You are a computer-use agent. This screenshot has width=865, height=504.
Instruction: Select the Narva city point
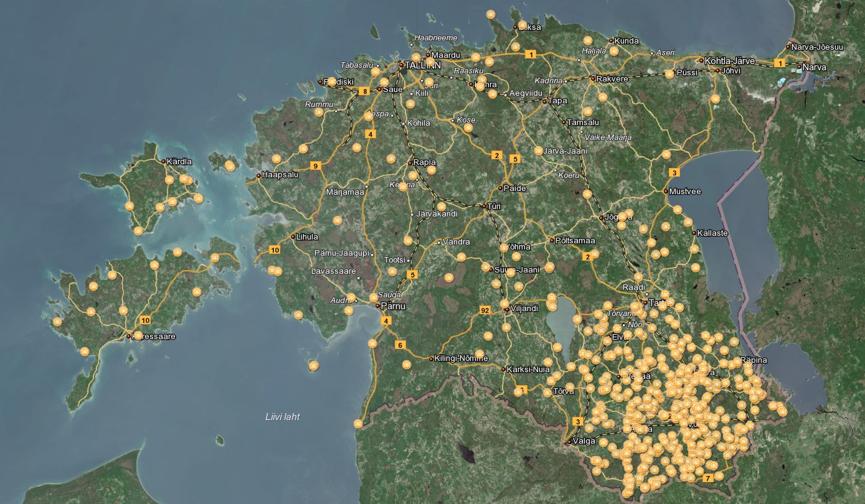click(799, 67)
